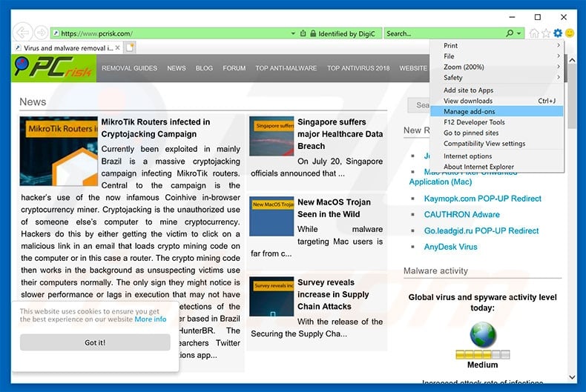
Task: Open REMOVAL GUIDES navigation item
Action: (129, 68)
